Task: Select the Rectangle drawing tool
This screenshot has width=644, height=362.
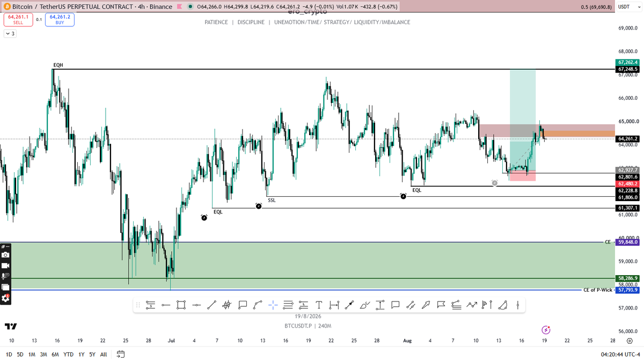Action: 181,305
